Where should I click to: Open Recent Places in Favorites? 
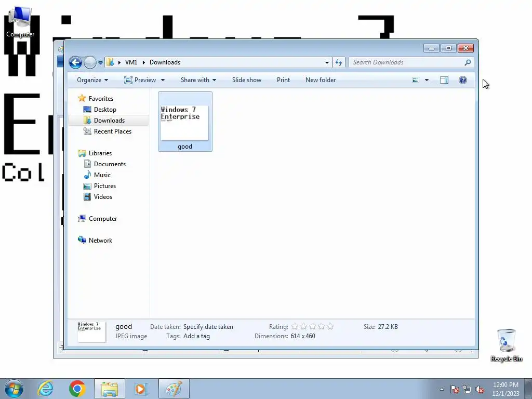pyautogui.click(x=112, y=131)
